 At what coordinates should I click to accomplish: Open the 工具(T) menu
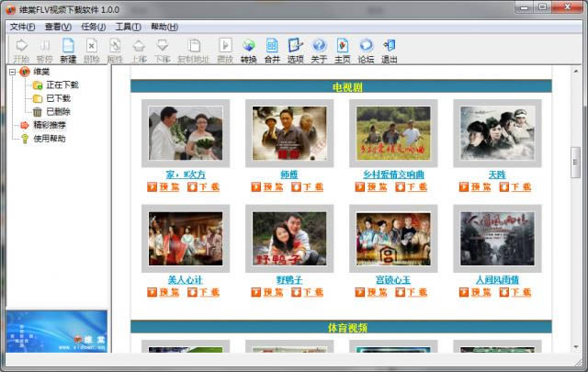point(128,27)
